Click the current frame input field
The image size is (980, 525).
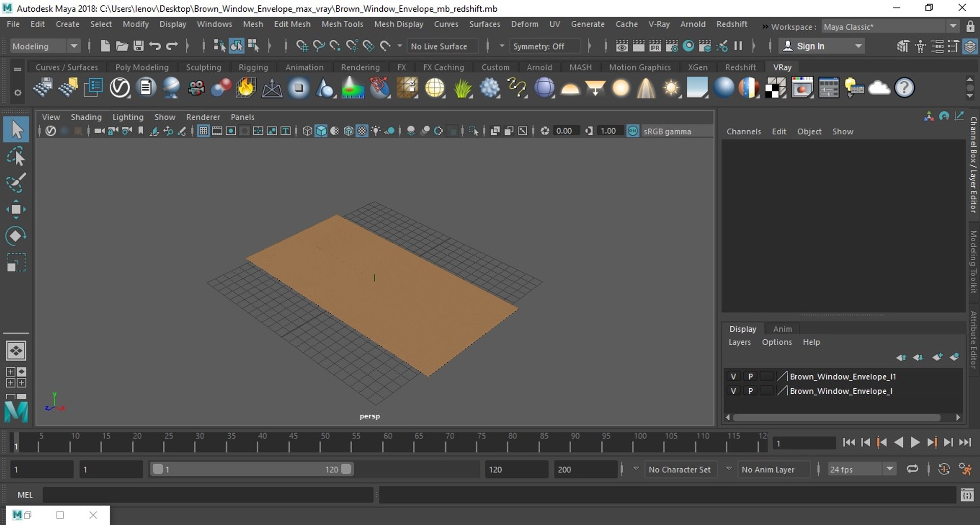point(804,443)
